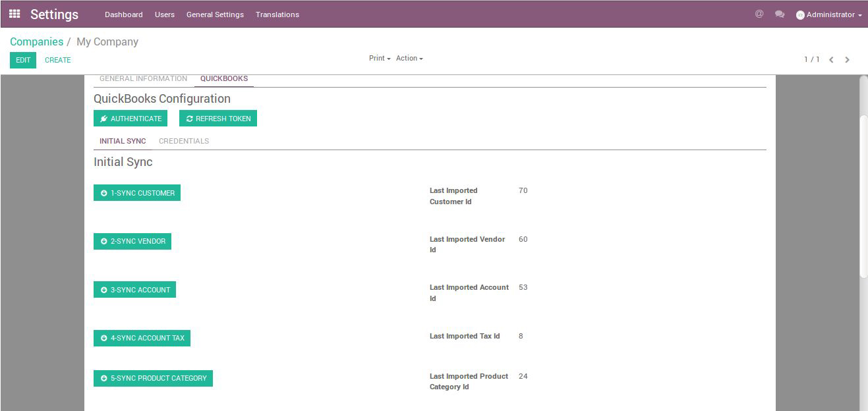Click the page vertical scrollbar
This screenshot has width=868, height=411.
point(863,198)
